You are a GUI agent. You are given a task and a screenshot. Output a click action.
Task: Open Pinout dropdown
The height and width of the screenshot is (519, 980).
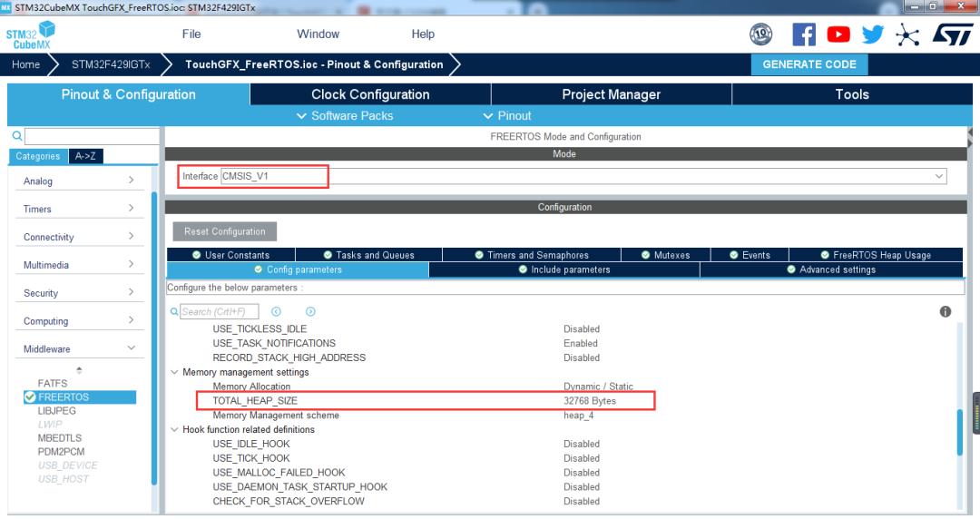point(507,115)
